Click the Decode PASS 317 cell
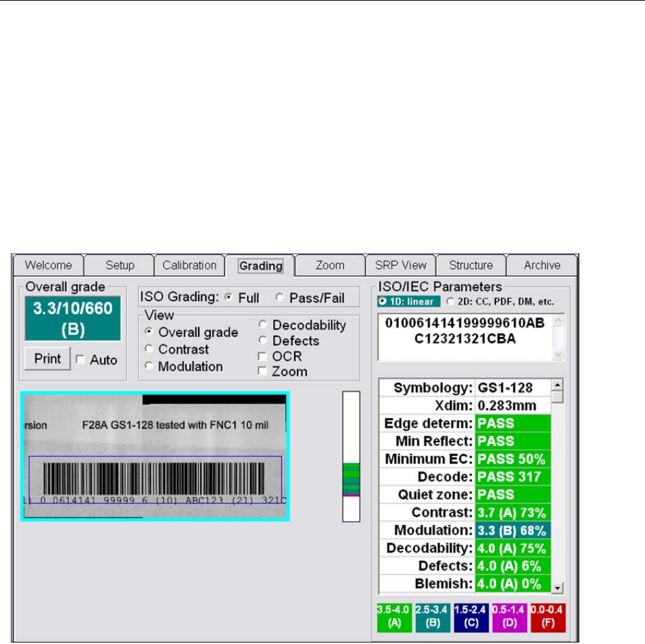 pyautogui.click(x=513, y=476)
